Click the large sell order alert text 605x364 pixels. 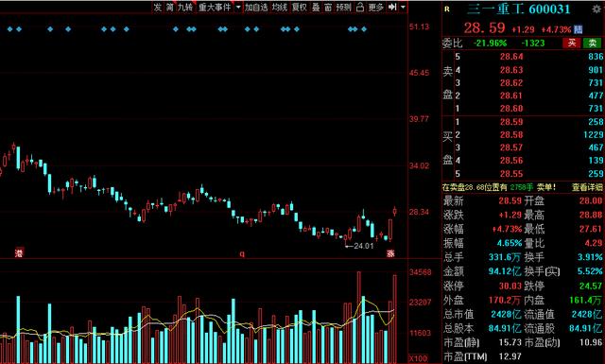pyautogui.click(x=499, y=187)
